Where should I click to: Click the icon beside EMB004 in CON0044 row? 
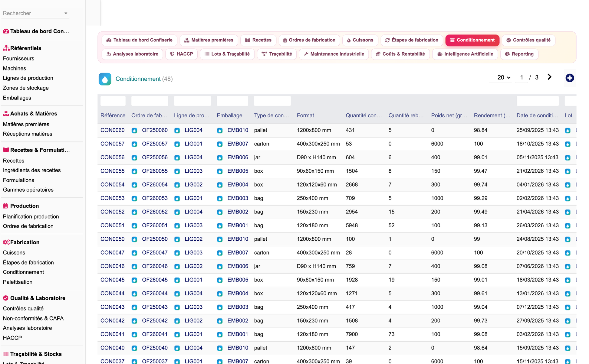[x=220, y=294]
